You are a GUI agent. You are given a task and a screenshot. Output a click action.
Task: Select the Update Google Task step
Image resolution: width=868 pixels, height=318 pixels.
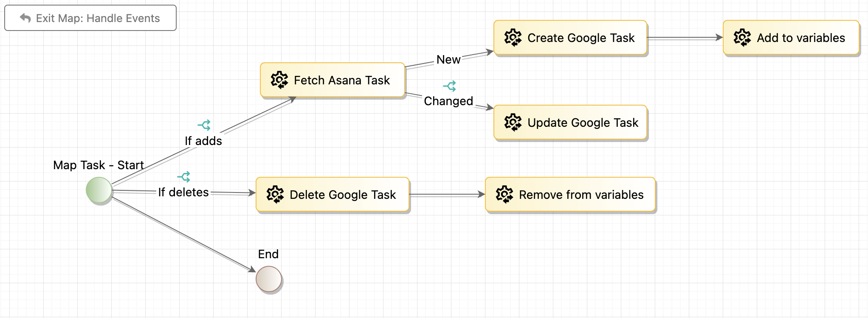point(582,123)
